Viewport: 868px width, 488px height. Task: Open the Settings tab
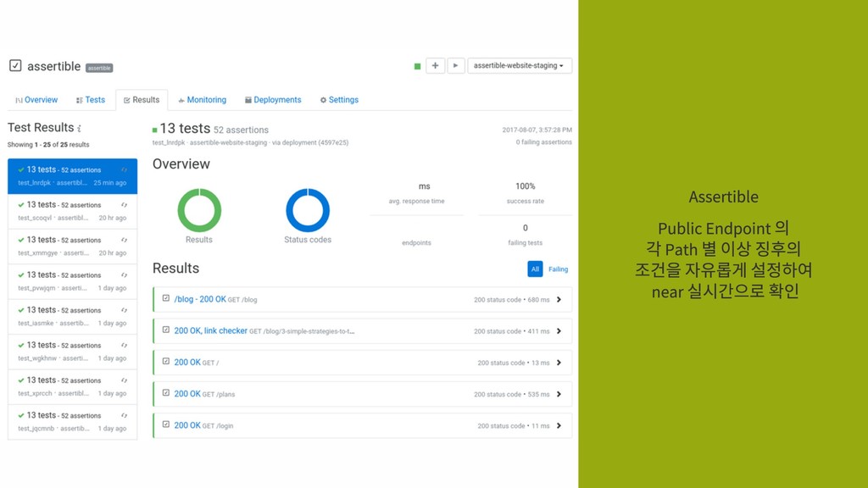339,100
